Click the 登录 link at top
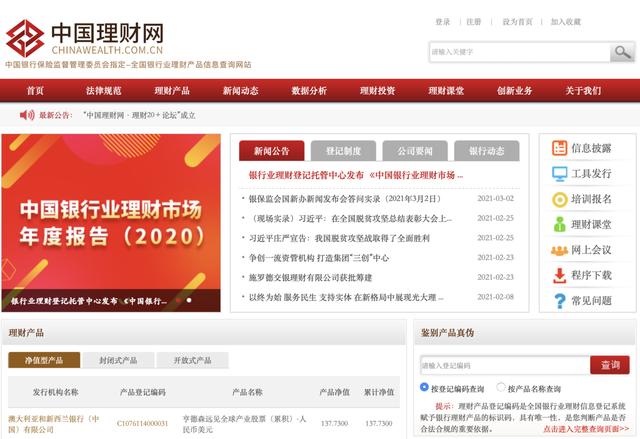Image resolution: width=640 pixels, height=439 pixels. pyautogui.click(x=443, y=22)
